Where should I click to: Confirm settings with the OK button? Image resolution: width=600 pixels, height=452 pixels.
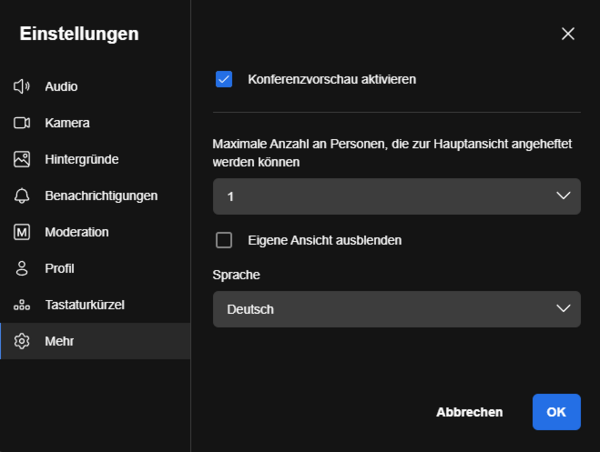tap(556, 412)
